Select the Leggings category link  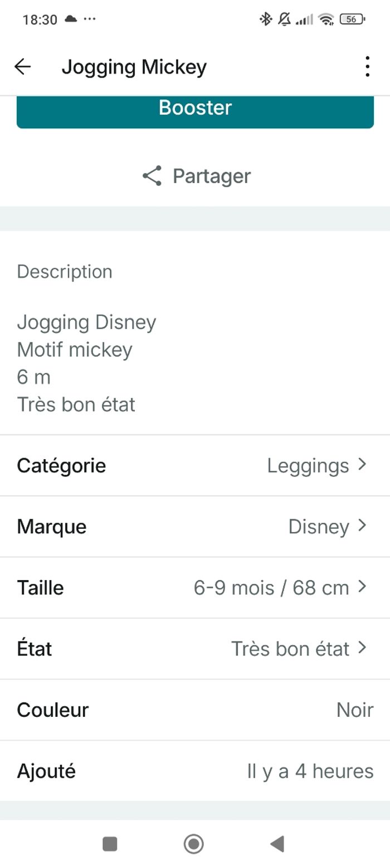point(308,465)
